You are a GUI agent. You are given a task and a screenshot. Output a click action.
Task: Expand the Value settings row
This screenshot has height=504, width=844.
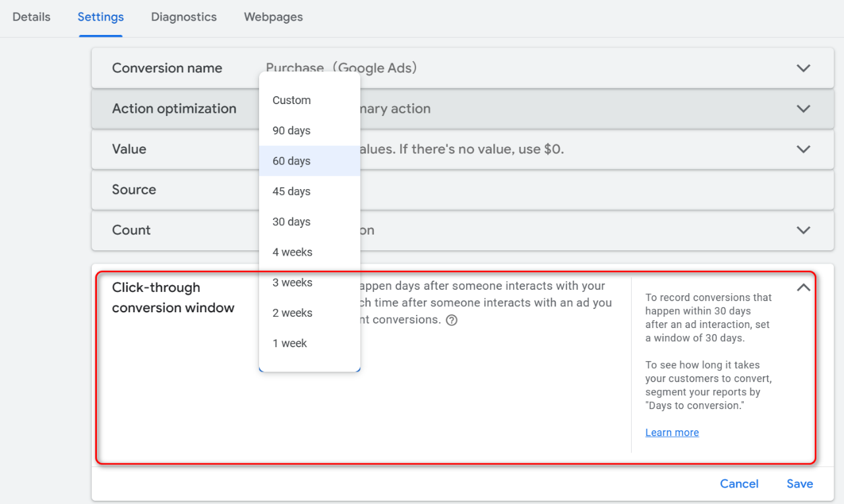[x=802, y=149]
